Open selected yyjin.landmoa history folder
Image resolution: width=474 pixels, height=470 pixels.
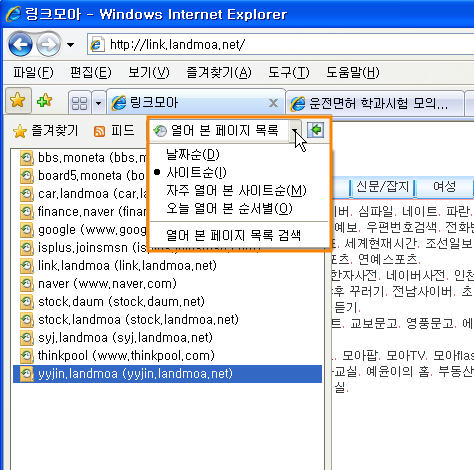[x=167, y=374]
